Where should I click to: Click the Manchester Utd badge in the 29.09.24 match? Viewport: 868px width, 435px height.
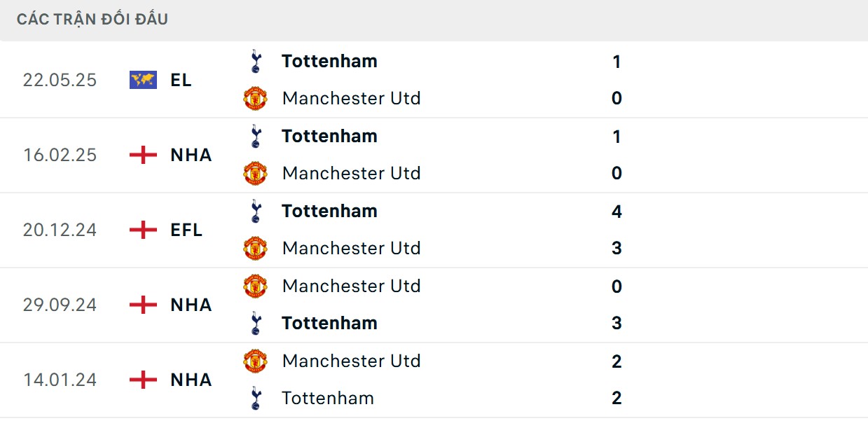point(255,286)
